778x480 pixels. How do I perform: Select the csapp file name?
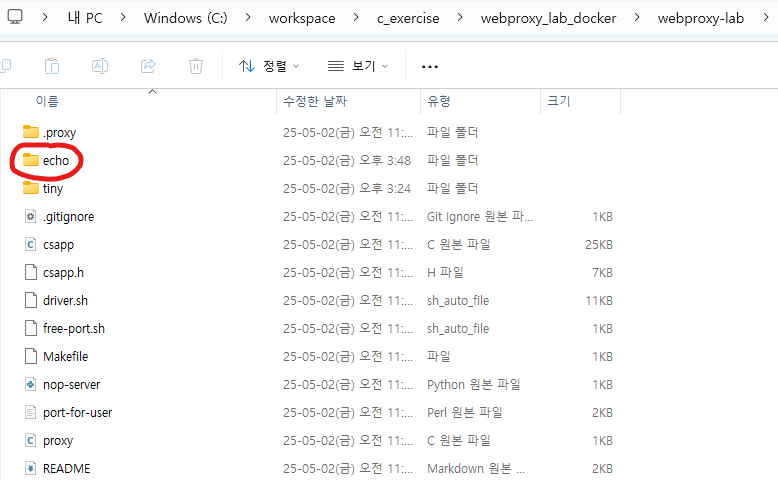tap(59, 245)
